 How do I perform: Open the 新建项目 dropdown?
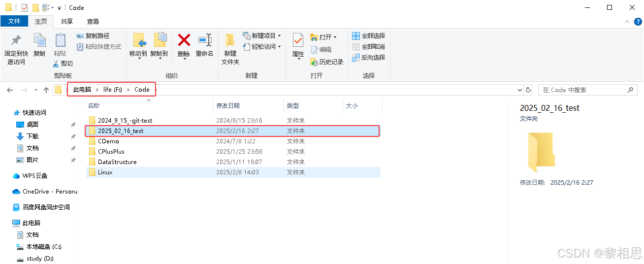(x=262, y=36)
